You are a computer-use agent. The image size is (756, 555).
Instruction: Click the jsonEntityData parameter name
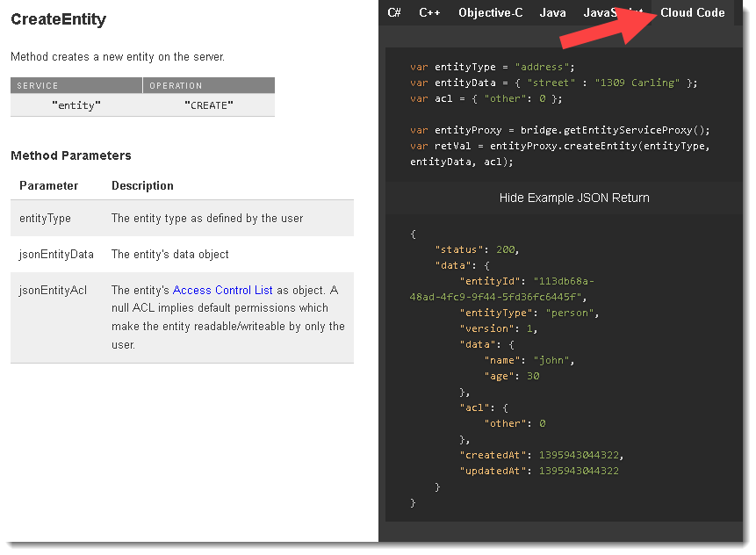(56, 254)
